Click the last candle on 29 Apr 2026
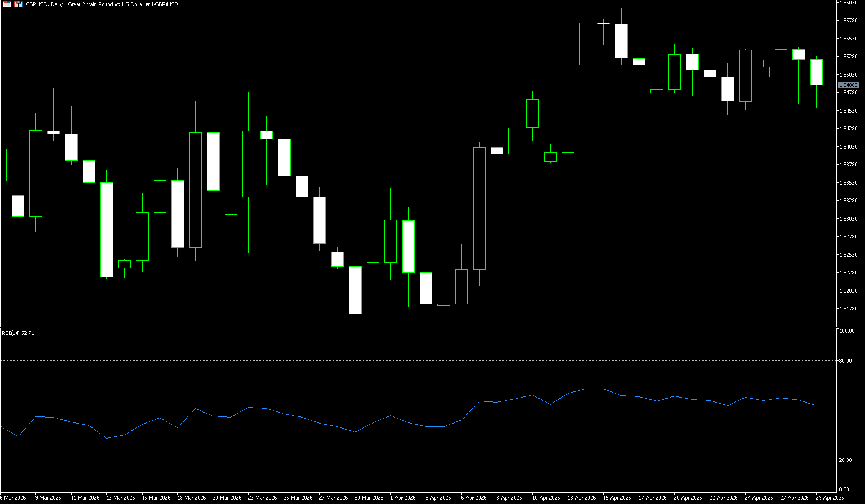The image size is (865, 504). click(x=816, y=72)
